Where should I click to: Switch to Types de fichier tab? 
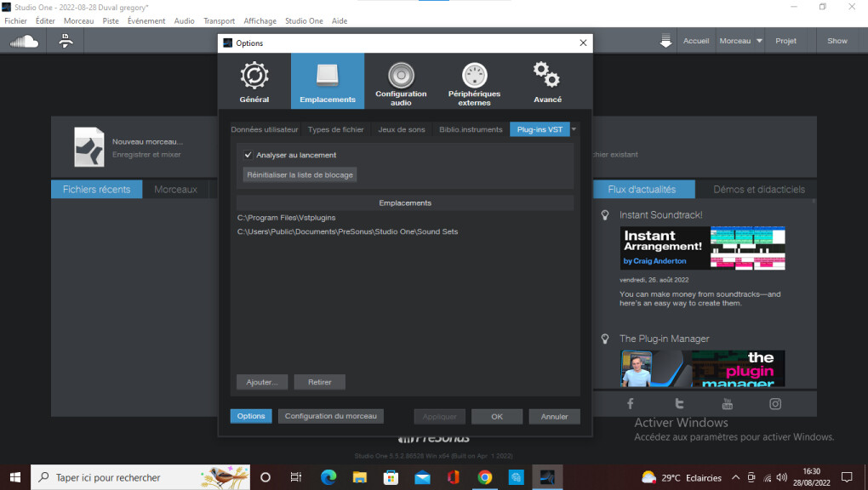(x=336, y=129)
